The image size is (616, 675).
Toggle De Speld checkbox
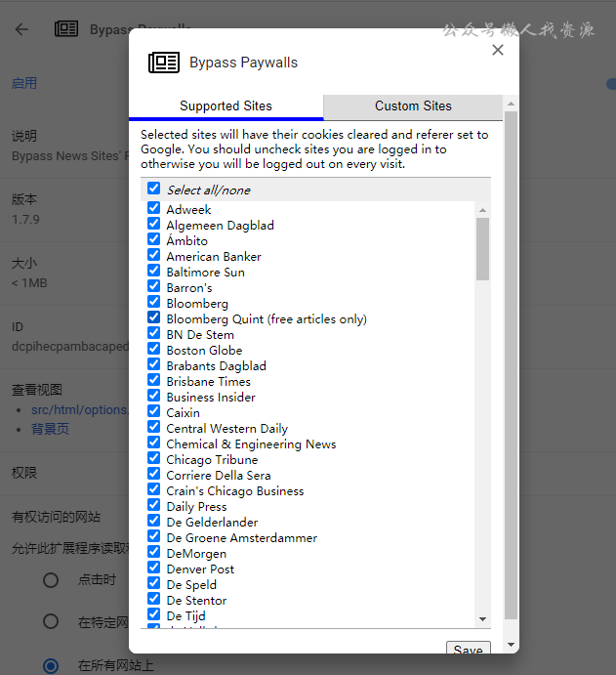point(153,583)
